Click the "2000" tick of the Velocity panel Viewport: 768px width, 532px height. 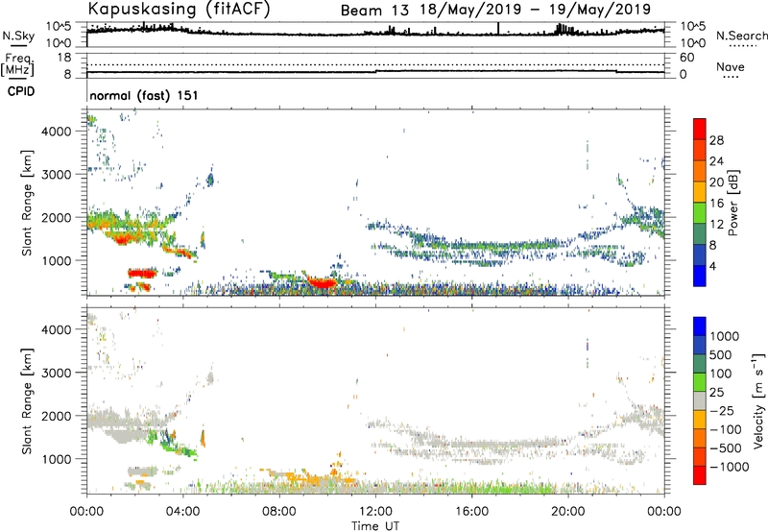(57, 416)
